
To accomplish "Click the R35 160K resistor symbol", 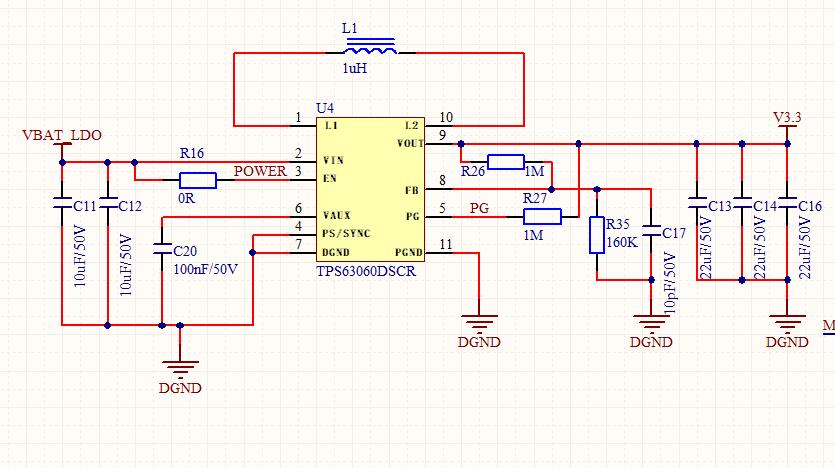I will click(597, 235).
